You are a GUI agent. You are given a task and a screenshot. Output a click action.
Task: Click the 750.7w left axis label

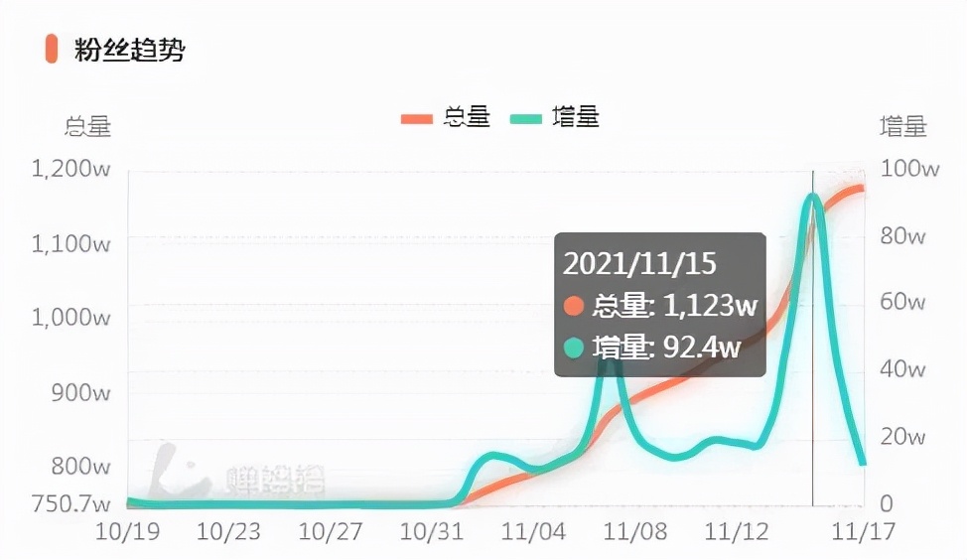click(69, 503)
